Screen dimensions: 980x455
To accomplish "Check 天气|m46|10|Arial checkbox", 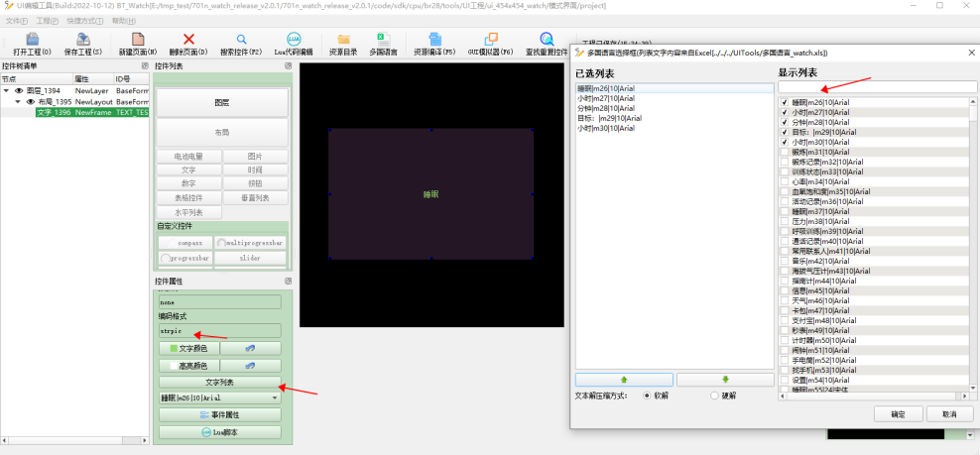I will point(785,300).
